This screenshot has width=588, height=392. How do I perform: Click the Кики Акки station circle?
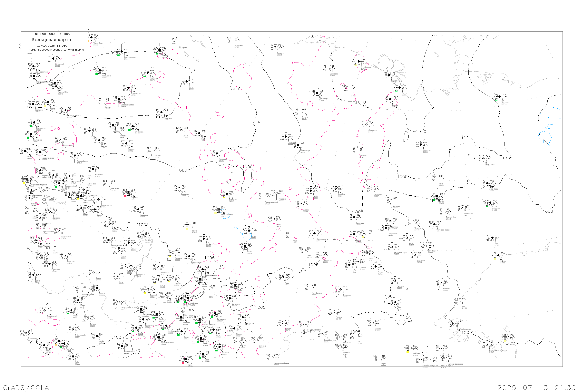click(100, 70)
